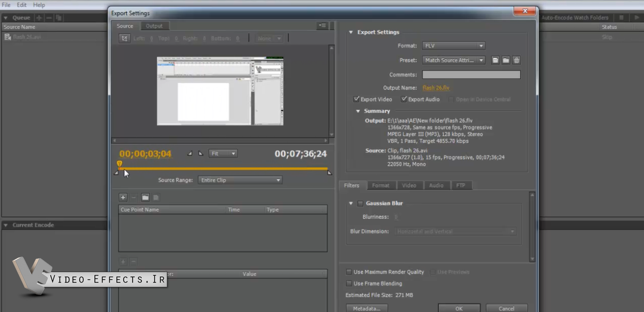Image resolution: width=644 pixels, height=312 pixels.
Task: Click the orange timeline bar
Action: (223, 168)
